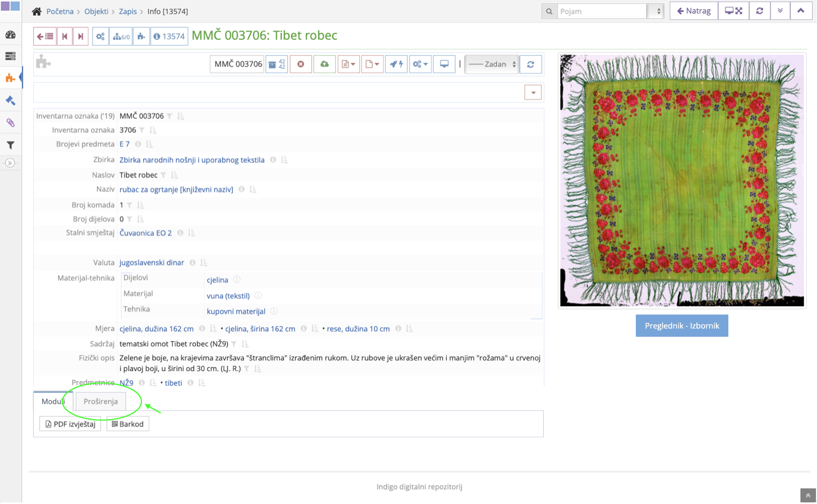
Task: Click the paperclip attachments icon in sidebar
Action: coord(11,122)
